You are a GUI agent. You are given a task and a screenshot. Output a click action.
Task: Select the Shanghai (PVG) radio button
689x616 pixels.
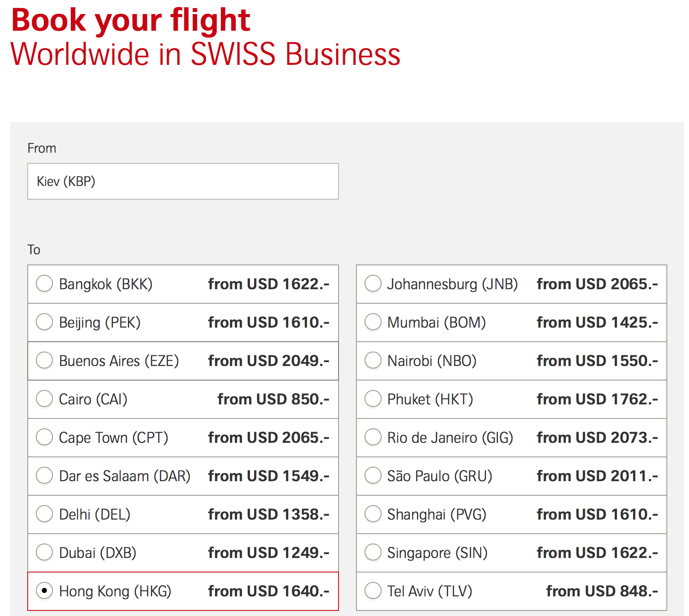coord(373,514)
